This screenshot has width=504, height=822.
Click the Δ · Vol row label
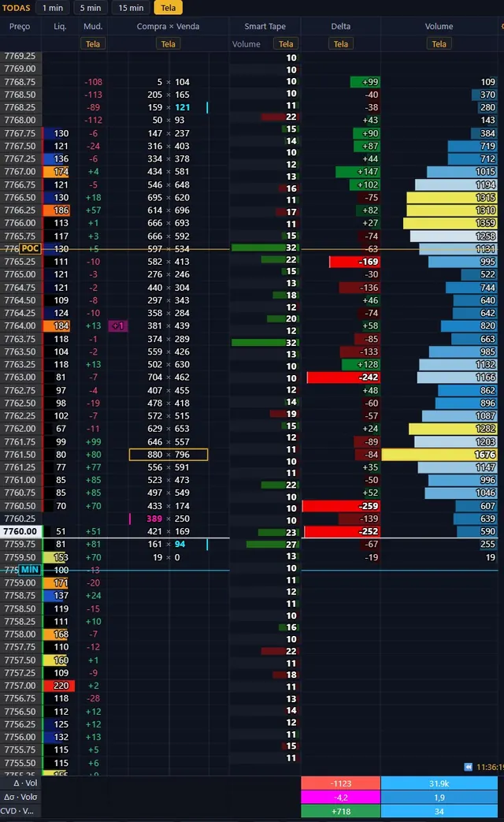(25, 783)
